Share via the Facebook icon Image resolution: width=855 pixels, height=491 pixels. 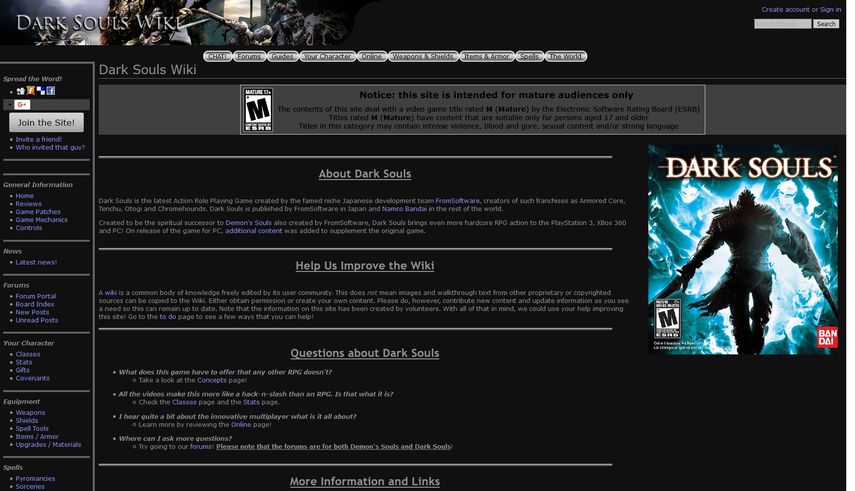click(x=51, y=91)
